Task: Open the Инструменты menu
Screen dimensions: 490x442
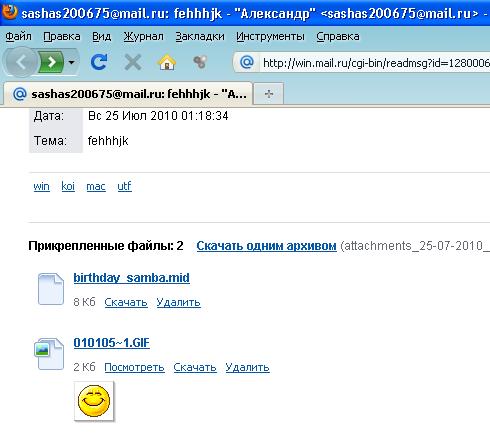Action: click(270, 36)
